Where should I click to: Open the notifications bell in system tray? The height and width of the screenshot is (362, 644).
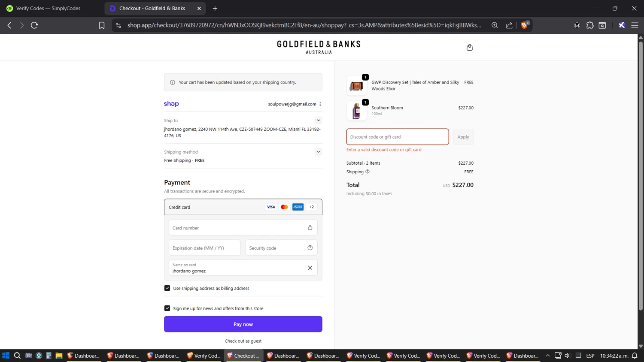[x=635, y=356]
